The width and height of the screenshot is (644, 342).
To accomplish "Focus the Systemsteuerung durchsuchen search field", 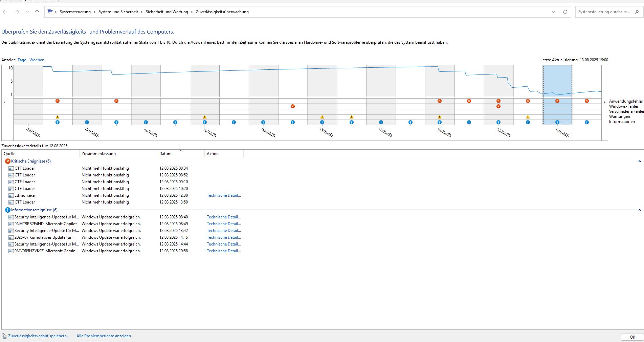I will coord(604,12).
